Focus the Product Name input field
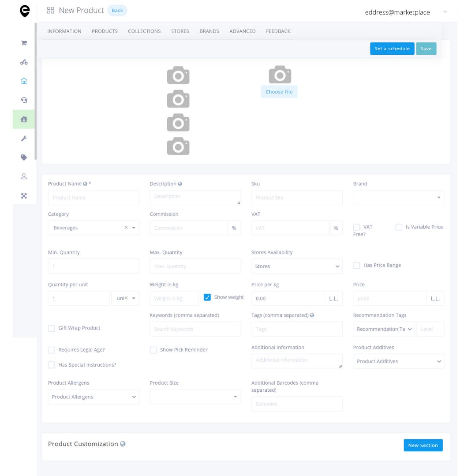This screenshot has height=476, width=464. [94, 198]
